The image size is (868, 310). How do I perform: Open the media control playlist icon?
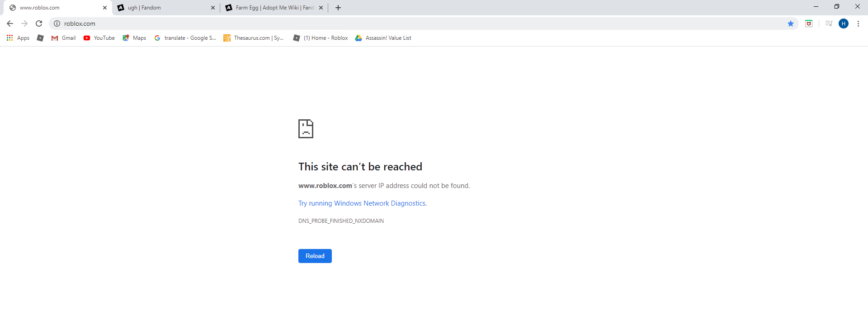click(829, 23)
